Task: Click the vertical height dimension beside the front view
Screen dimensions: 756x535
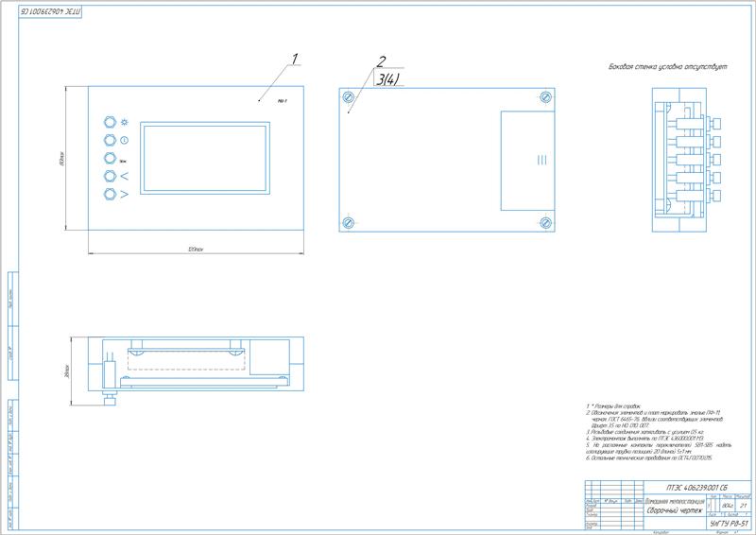Action: pyautogui.click(x=61, y=158)
